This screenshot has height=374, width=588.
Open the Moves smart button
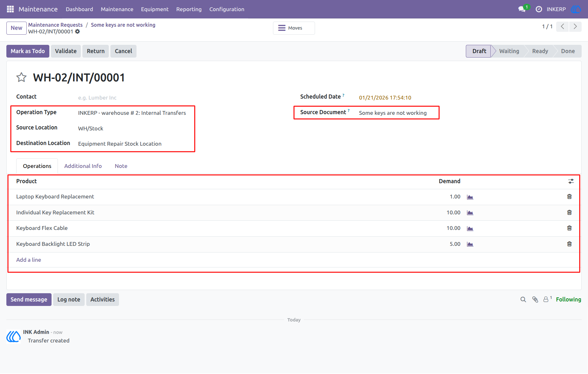tap(294, 28)
